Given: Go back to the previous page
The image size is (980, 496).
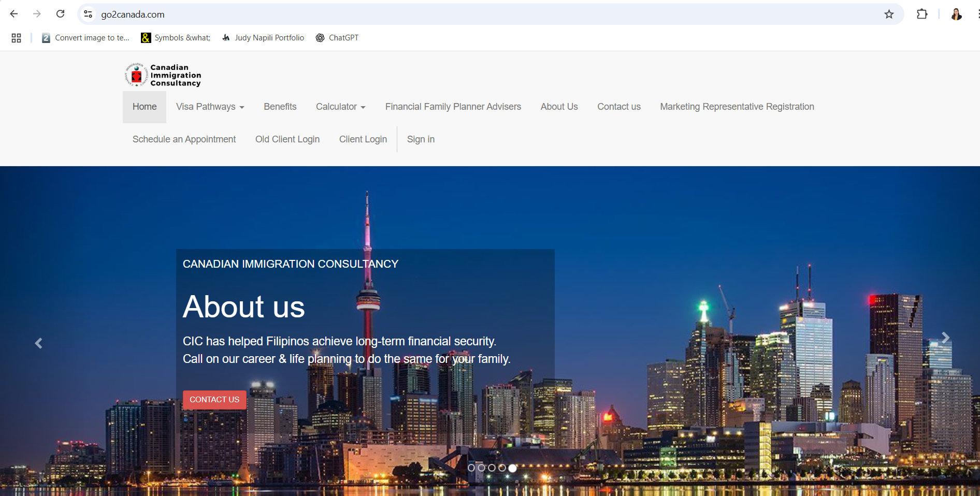Looking at the screenshot, I should click(x=14, y=14).
